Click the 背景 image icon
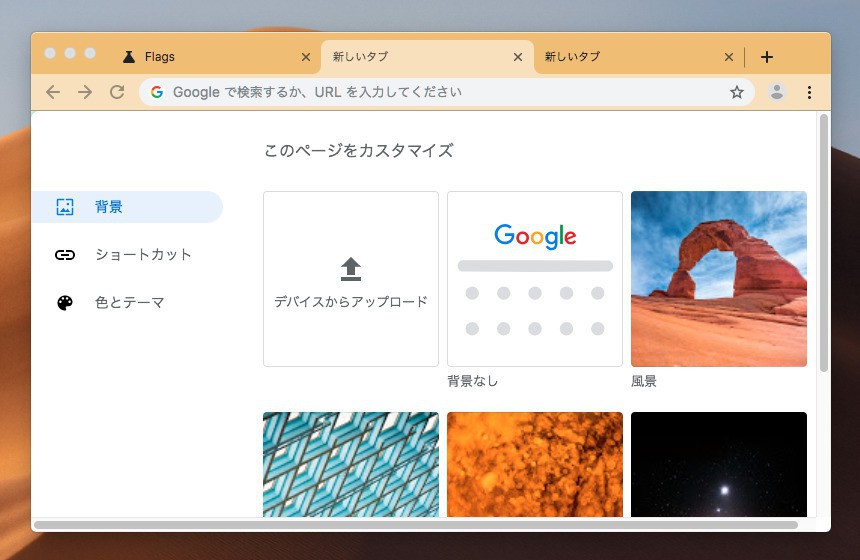Screen dimensions: 860x560 (65, 207)
